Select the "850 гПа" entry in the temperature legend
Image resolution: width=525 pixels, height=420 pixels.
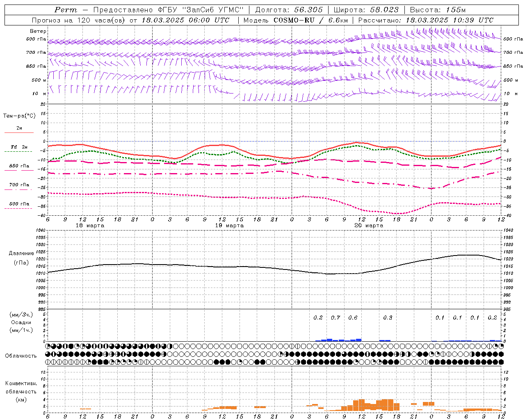(19, 168)
